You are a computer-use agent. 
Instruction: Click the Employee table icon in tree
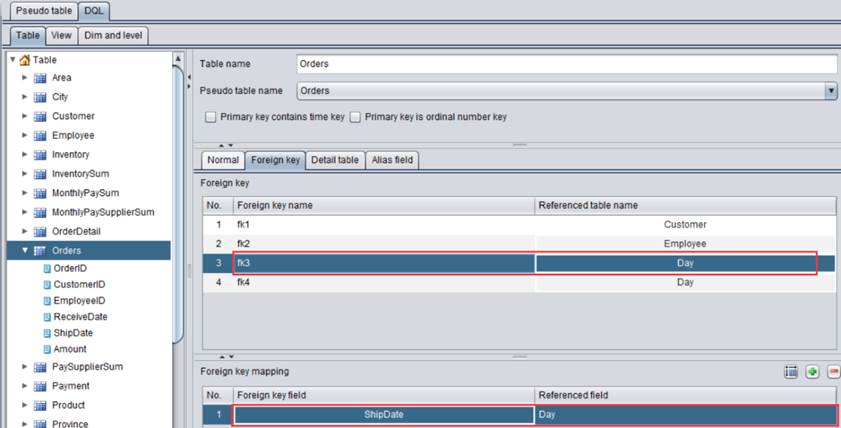[x=40, y=136]
